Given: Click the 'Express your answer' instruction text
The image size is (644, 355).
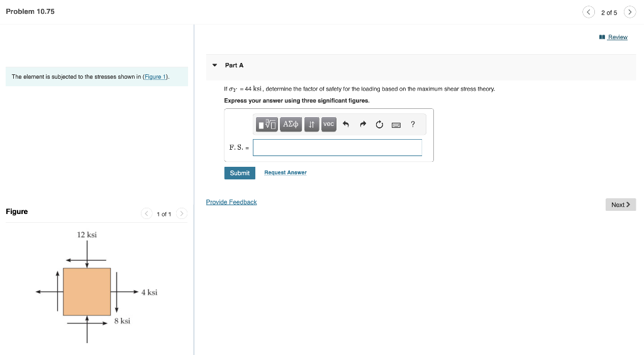Looking at the screenshot, I should point(297,101).
